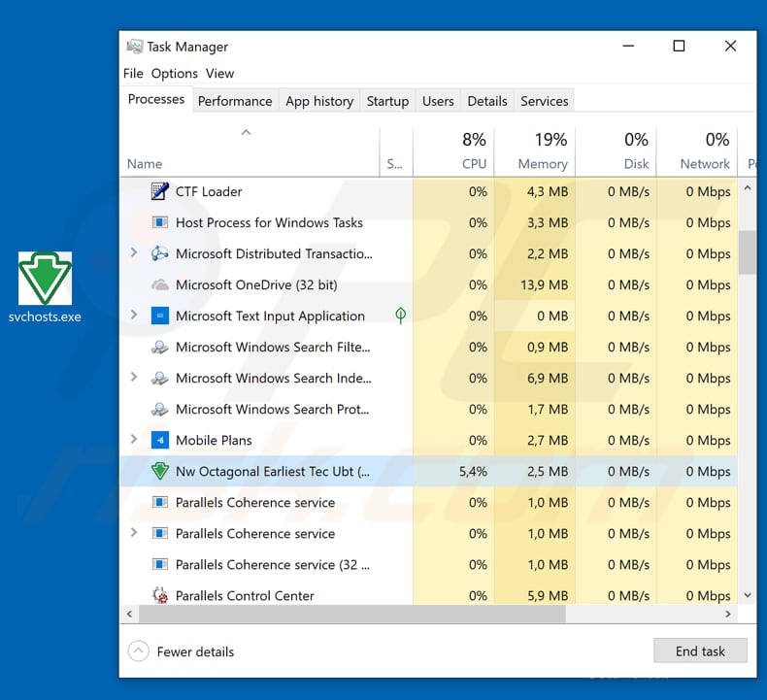
Task: Click vertical scrollbar up arrow
Action: 747,188
